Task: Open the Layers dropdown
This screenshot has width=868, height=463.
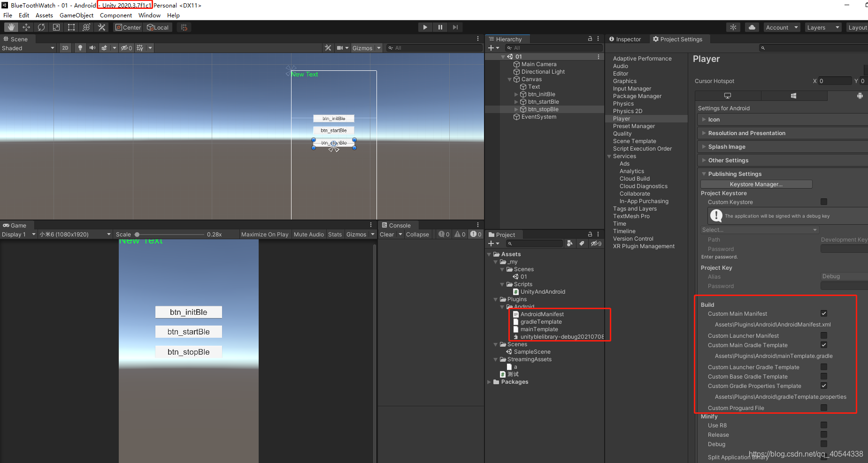Action: (x=822, y=27)
